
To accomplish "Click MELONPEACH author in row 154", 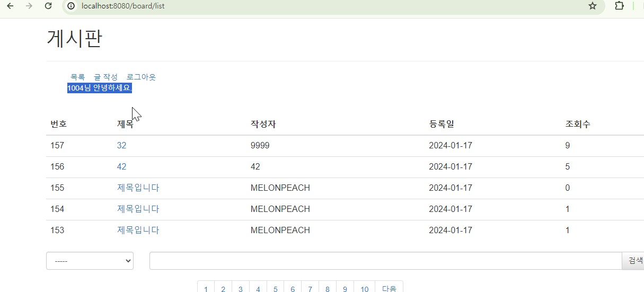I will coord(280,209).
